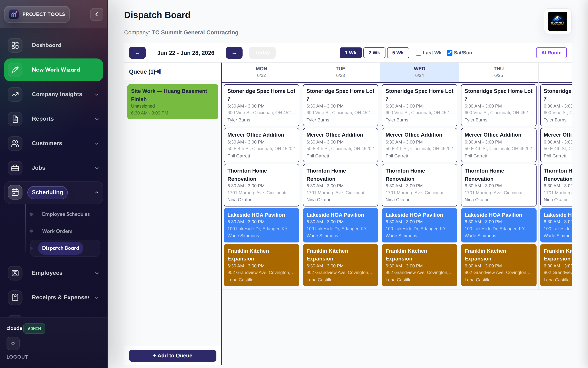
Task: Click the MON 6/22 column header
Action: coord(262,72)
